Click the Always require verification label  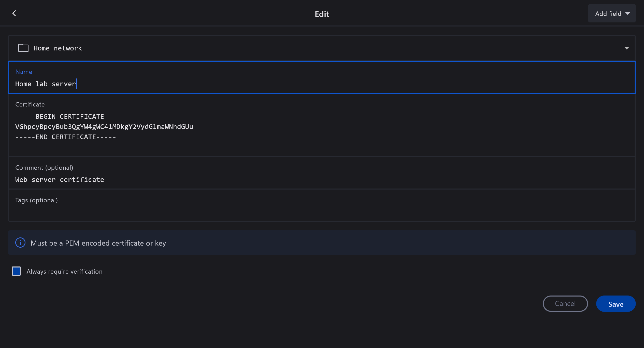pyautogui.click(x=64, y=272)
